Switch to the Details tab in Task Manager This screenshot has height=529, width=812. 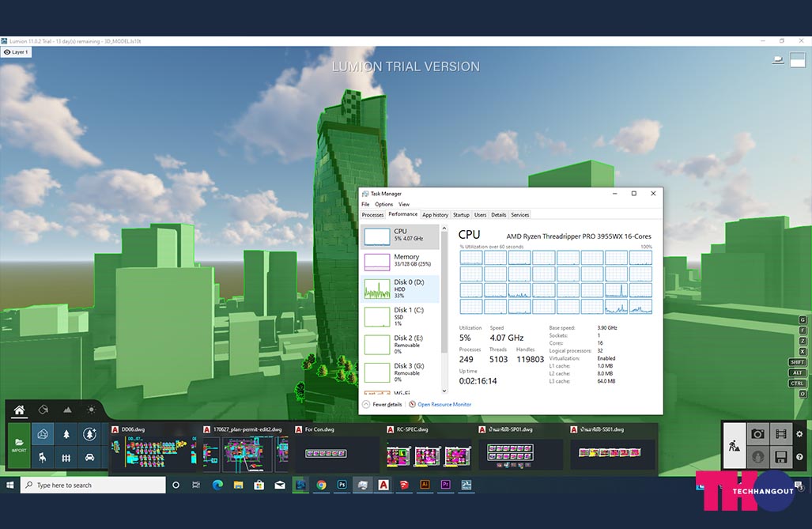(x=498, y=214)
